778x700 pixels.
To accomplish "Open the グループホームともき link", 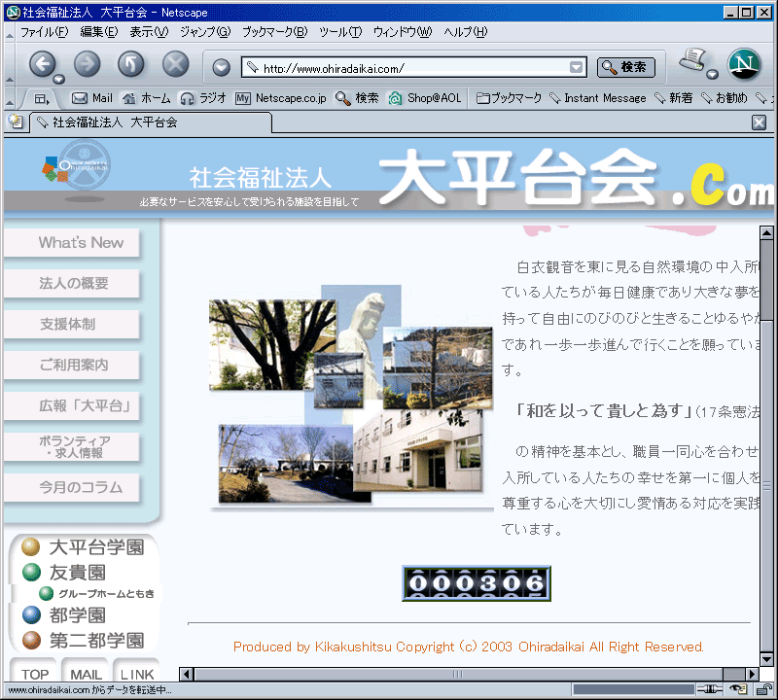I will coord(96,593).
